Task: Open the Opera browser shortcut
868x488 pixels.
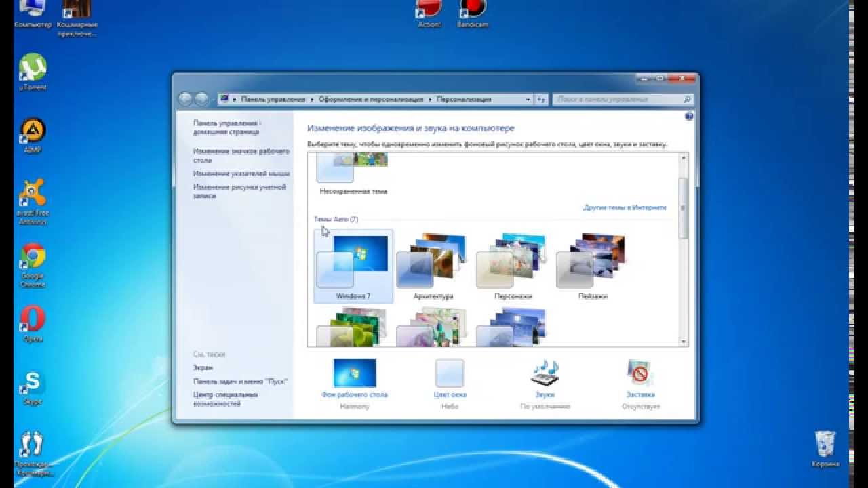Action: pos(33,325)
